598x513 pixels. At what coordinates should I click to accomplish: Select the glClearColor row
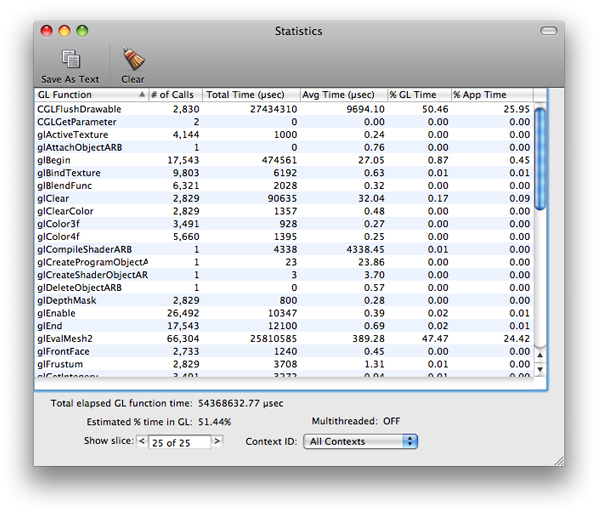284,211
